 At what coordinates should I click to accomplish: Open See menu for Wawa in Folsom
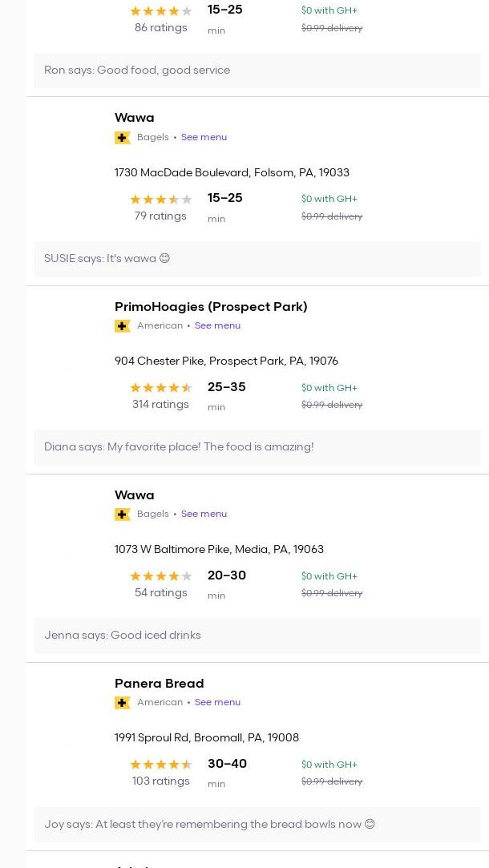point(204,137)
